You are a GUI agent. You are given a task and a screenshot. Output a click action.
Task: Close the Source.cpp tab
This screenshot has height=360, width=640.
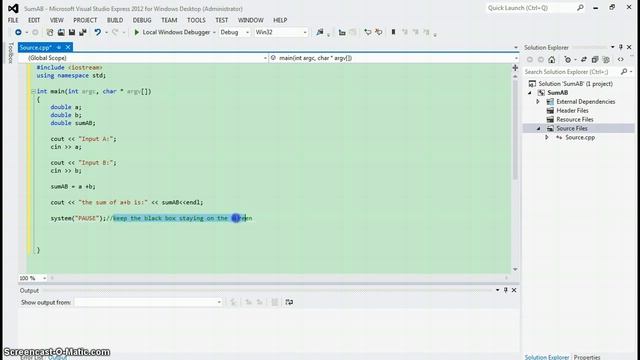coord(68,47)
